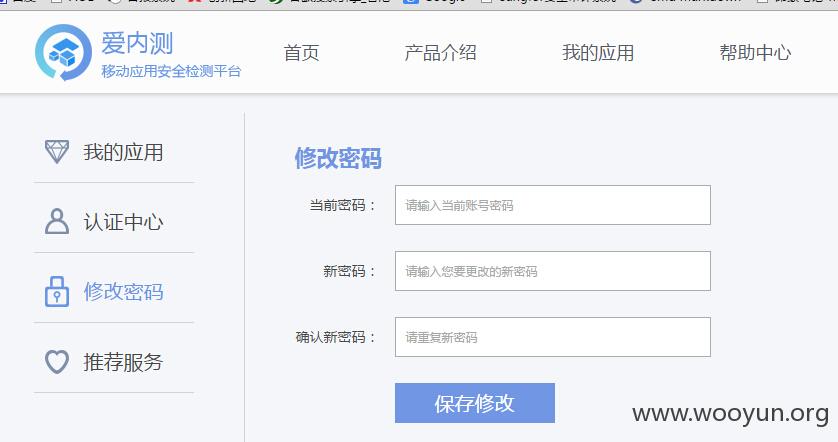Open 帮助中心 in the top navigation

click(755, 53)
